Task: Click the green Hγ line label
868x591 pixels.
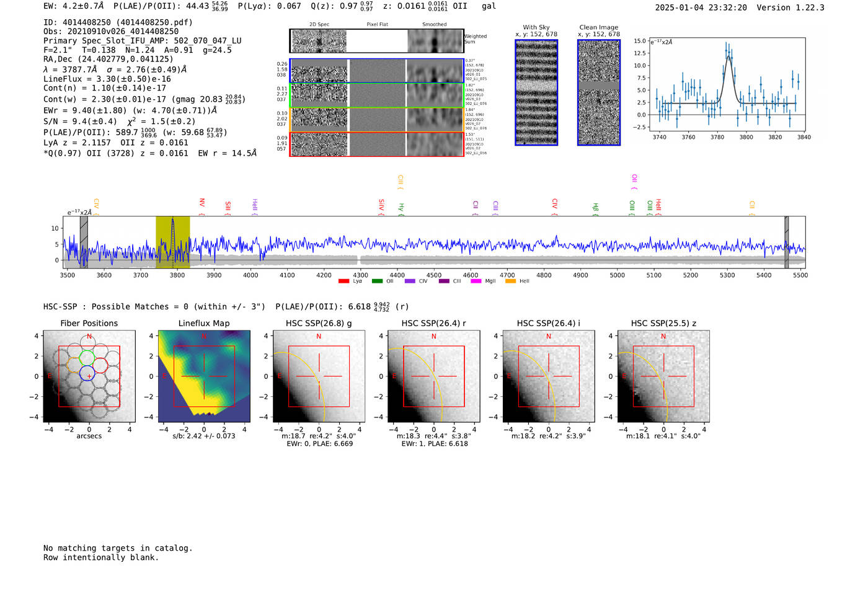Action: [x=401, y=209]
